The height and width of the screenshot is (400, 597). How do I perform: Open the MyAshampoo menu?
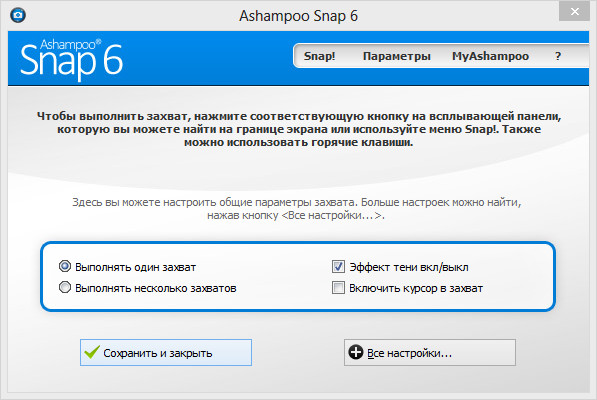pyautogui.click(x=490, y=56)
